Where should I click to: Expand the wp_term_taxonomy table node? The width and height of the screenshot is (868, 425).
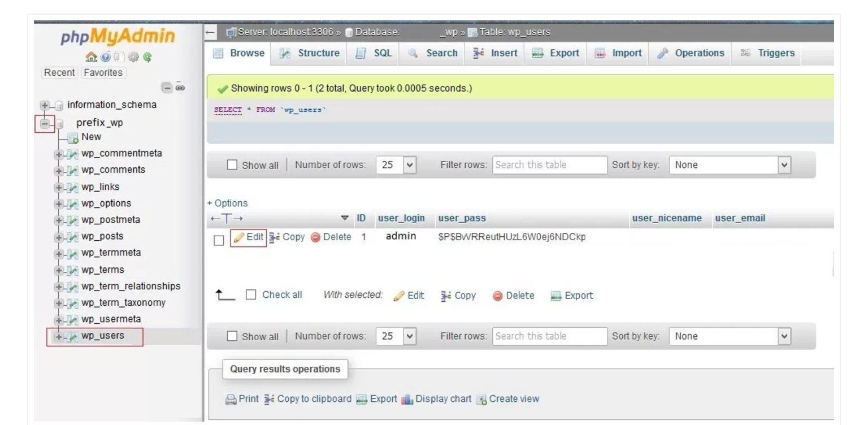[x=58, y=302]
